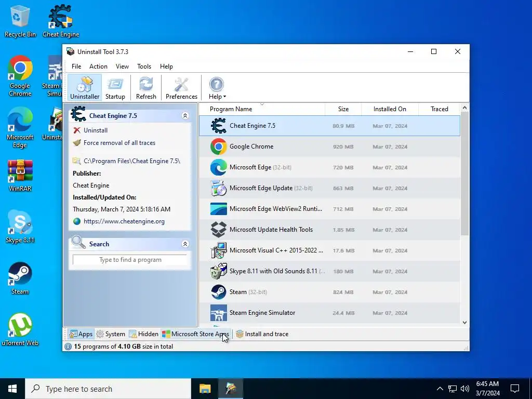Select the Microsoft Edge Update row icon
The image size is (532, 399).
click(219, 188)
